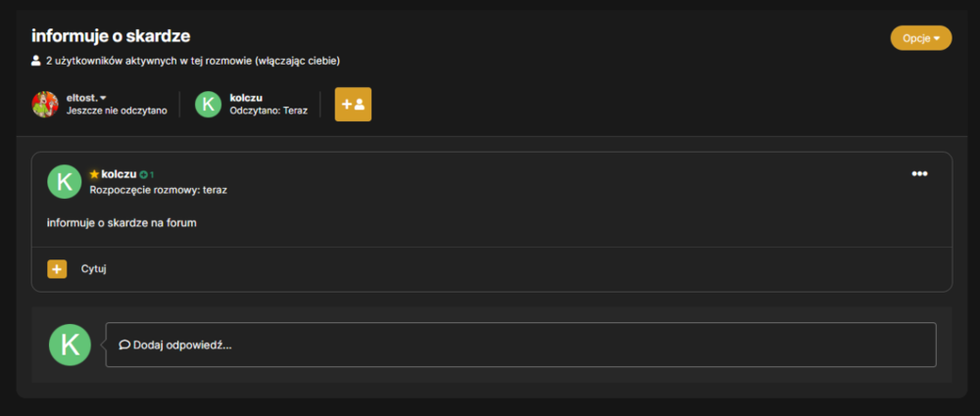Click the Dodaj odpowiedź reply field
Viewport: 980px width, 416px height.
tap(520, 345)
